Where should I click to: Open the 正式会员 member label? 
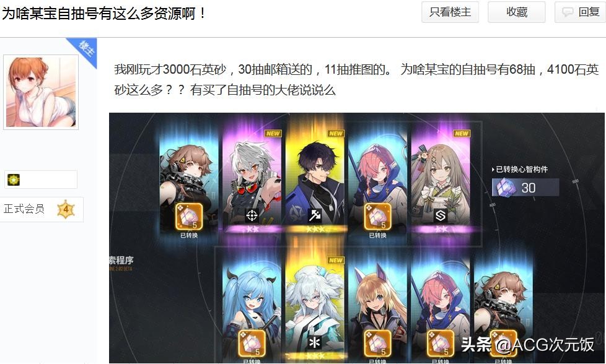click(x=24, y=209)
